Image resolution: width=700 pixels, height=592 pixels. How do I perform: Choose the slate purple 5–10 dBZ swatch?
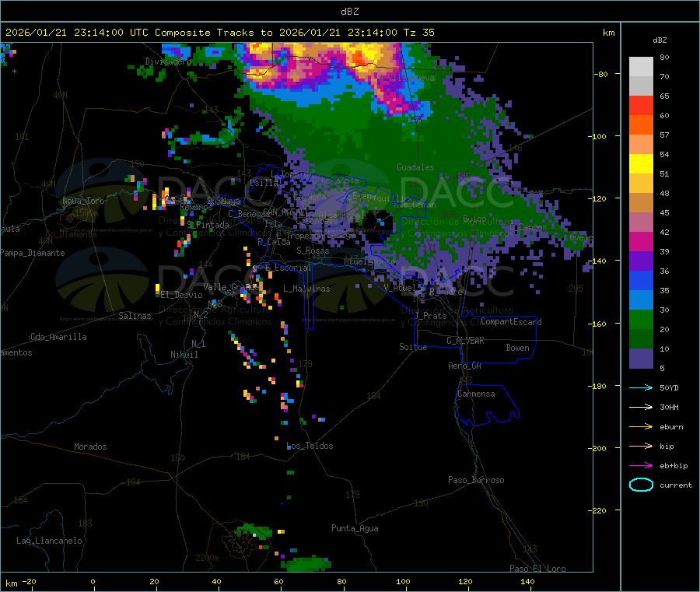641,358
